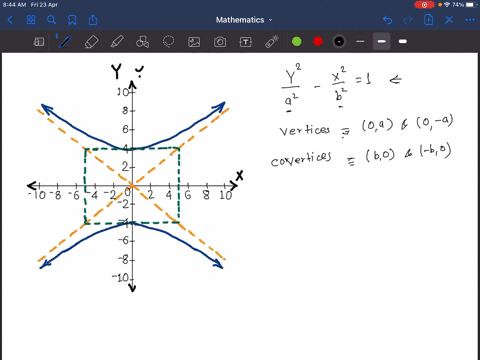Open the share and export menu
This screenshot has width=480, height=360.
(x=93, y=20)
